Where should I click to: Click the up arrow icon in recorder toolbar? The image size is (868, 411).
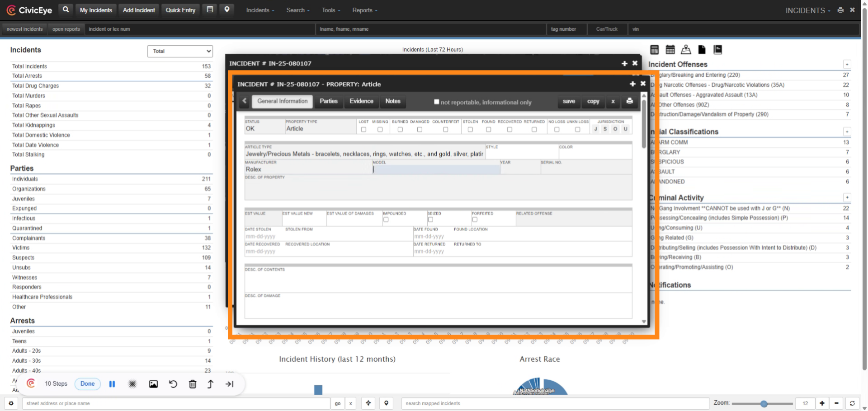coord(210,384)
